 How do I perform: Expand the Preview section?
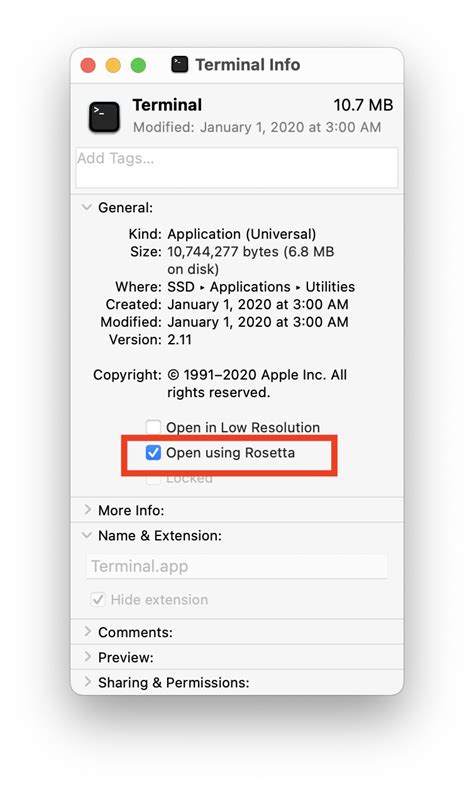point(87,656)
